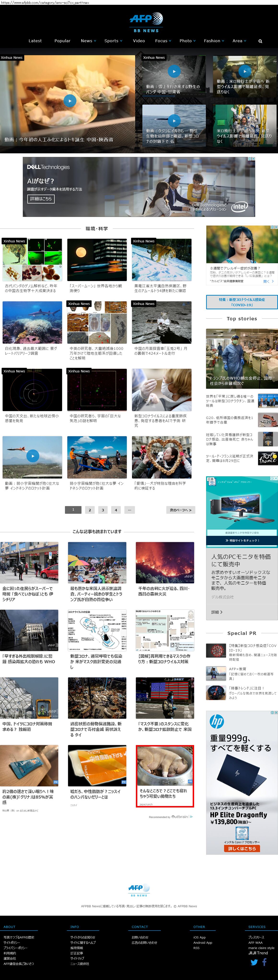Expand the Sports dropdown menu
Screen dimensions: 278x980
pyautogui.click(x=113, y=41)
